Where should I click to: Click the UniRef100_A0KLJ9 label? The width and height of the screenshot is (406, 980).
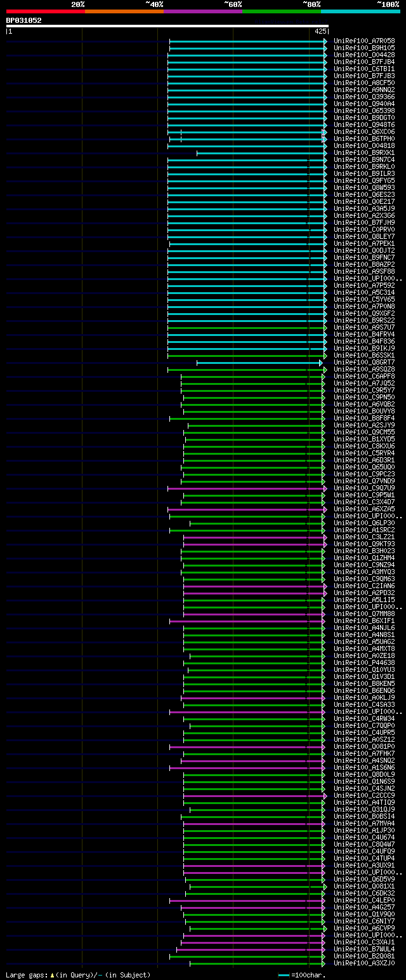click(364, 697)
